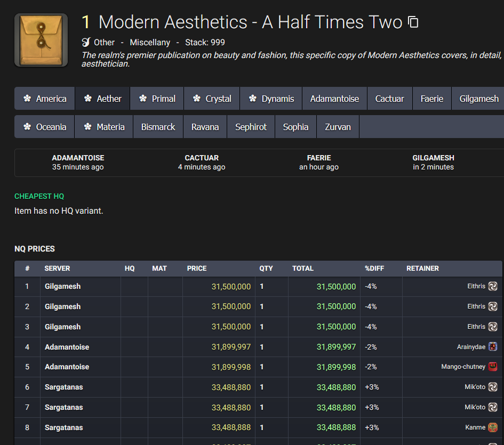504x445 pixels.
Task: Sort table by PRICE column header
Action: 197,268
